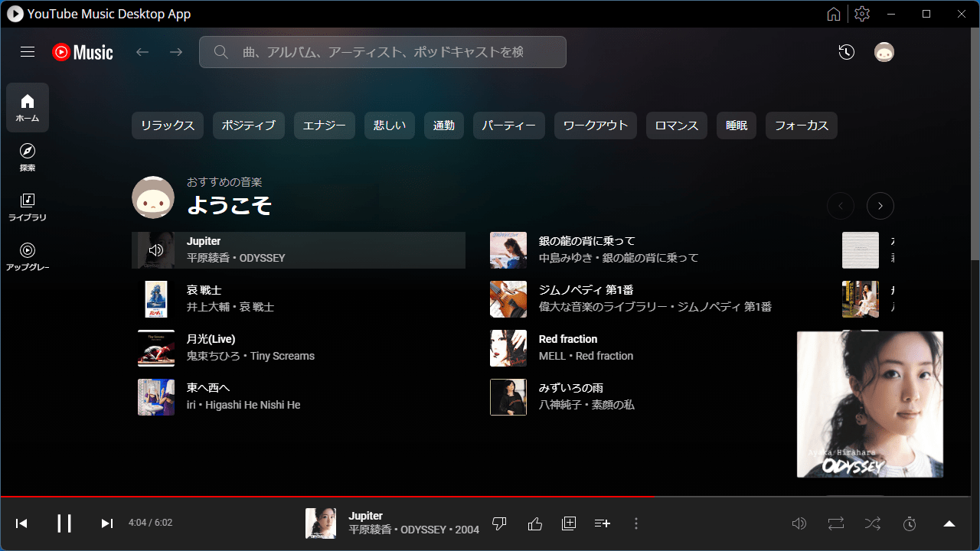
Task: Skip to the previous track
Action: tap(21, 523)
